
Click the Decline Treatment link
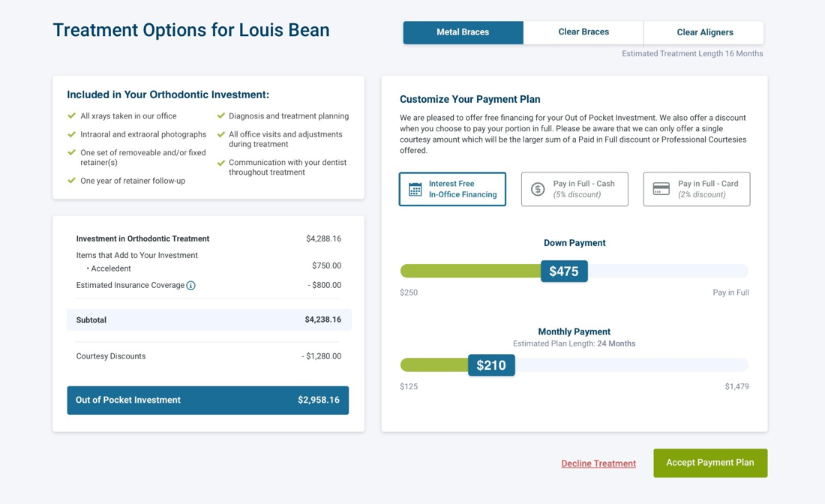pos(598,463)
